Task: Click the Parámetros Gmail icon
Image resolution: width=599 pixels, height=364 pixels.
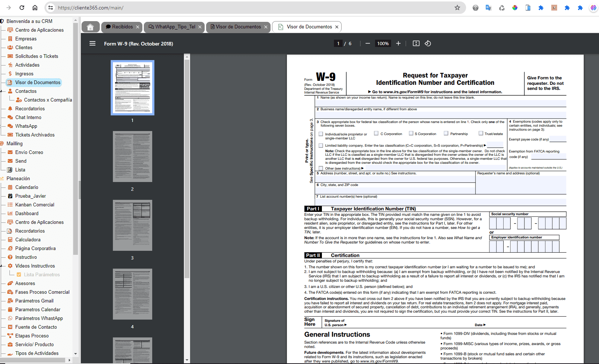Action: coord(10,301)
